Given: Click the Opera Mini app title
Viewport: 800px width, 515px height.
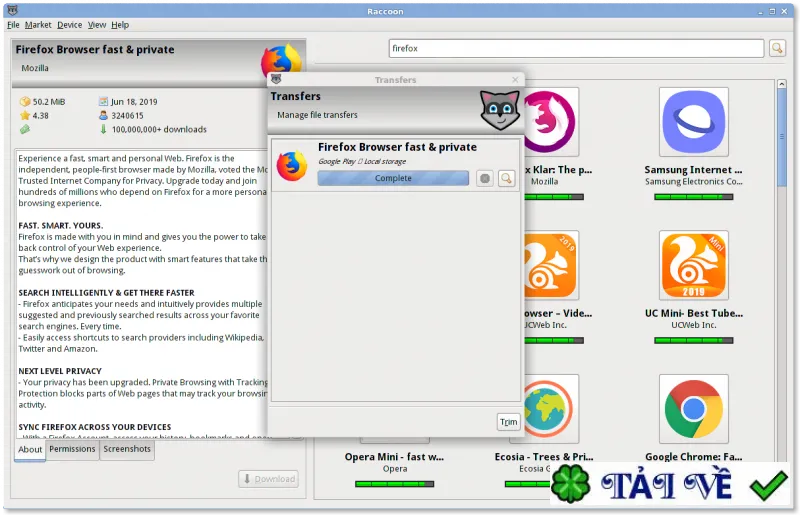Looking at the screenshot, I should point(394,457).
